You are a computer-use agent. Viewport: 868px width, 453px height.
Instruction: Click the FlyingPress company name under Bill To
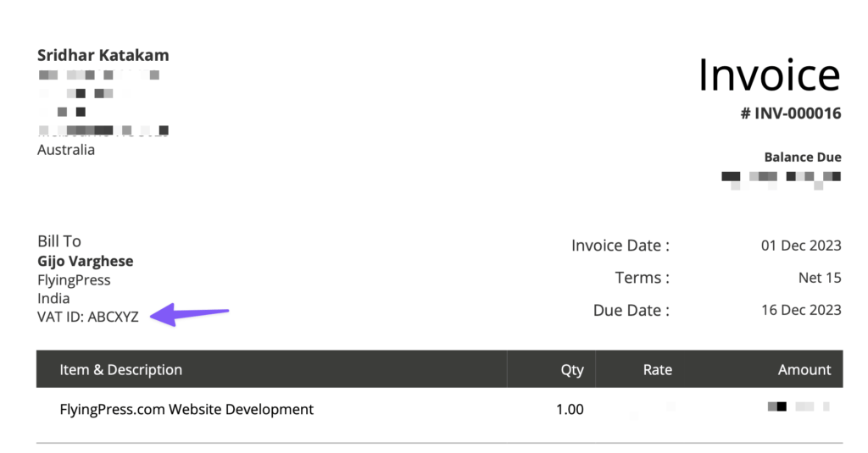(74, 279)
